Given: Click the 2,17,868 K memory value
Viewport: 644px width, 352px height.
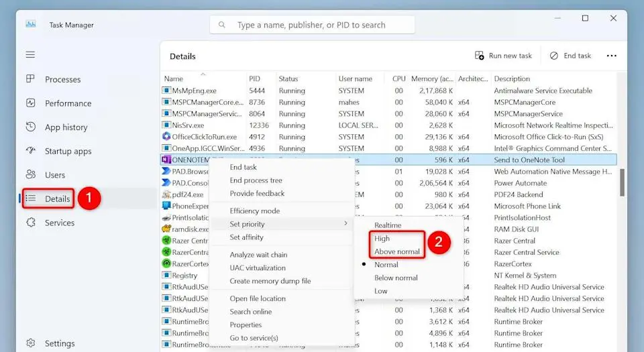Looking at the screenshot, I should coord(436,91).
